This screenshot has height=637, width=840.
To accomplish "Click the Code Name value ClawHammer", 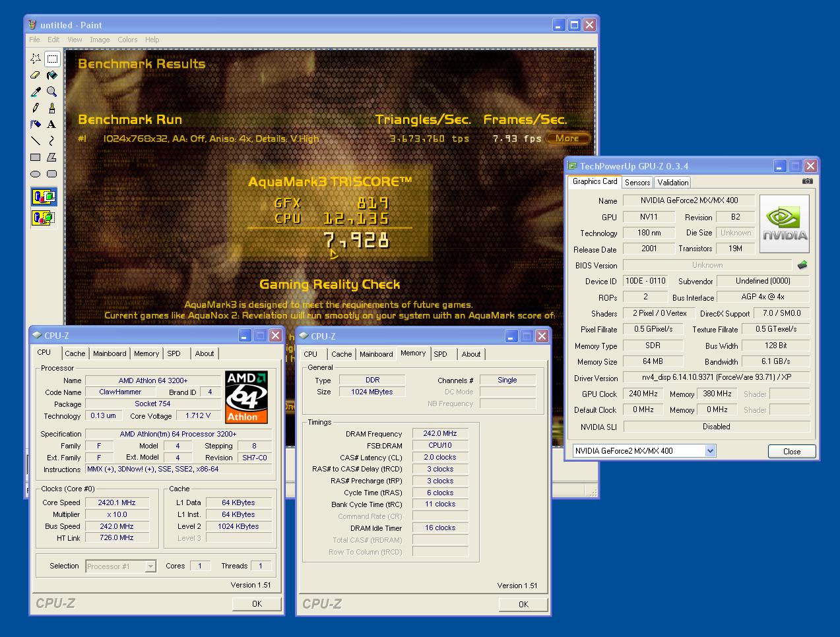I will point(120,392).
